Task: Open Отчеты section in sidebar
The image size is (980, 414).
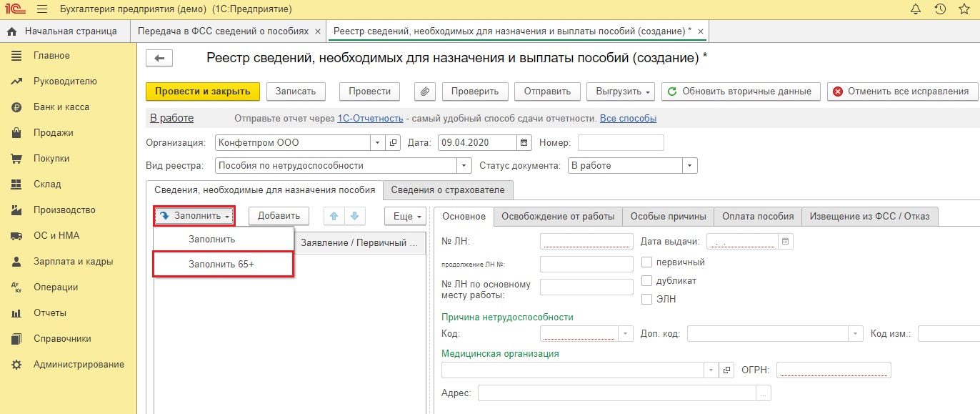Action: click(50, 313)
